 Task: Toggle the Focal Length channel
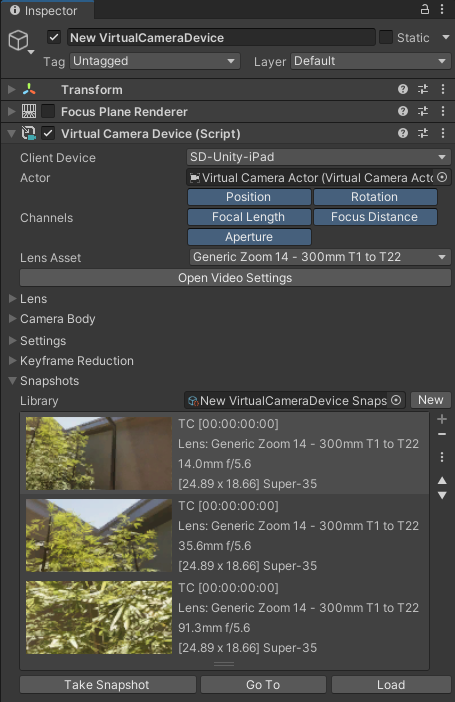[249, 217]
